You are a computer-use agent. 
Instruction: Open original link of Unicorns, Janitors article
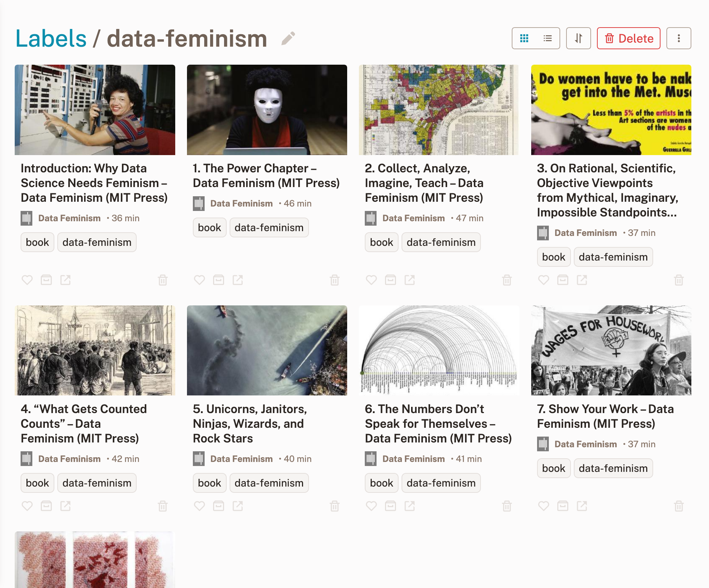point(238,506)
